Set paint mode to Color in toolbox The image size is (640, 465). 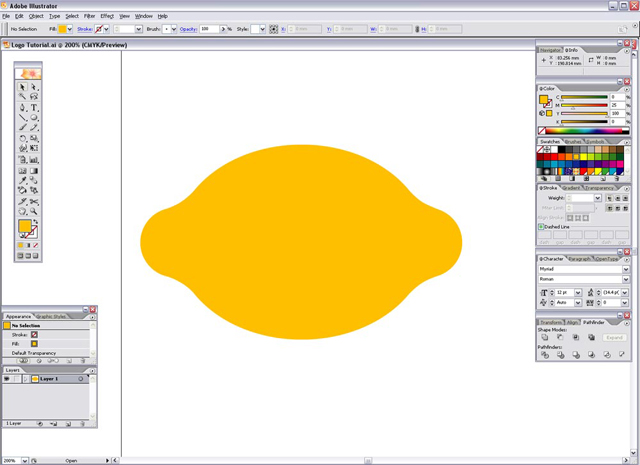click(20, 245)
